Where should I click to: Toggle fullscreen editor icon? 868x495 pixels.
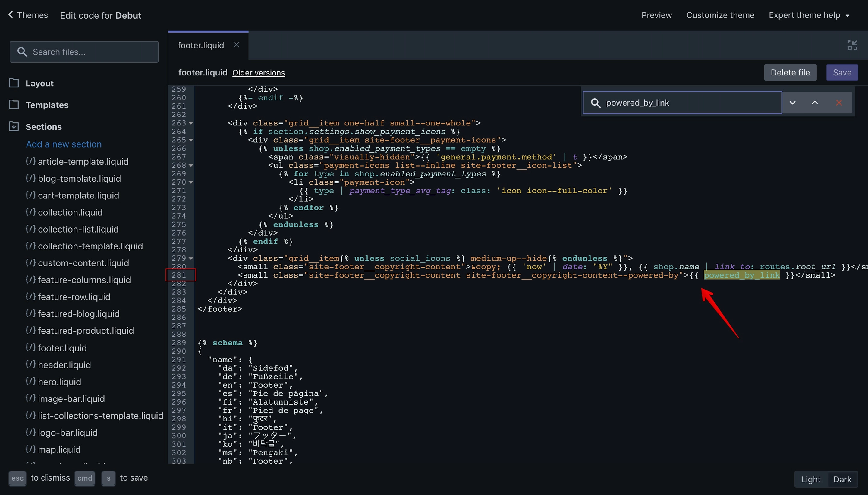tap(852, 45)
